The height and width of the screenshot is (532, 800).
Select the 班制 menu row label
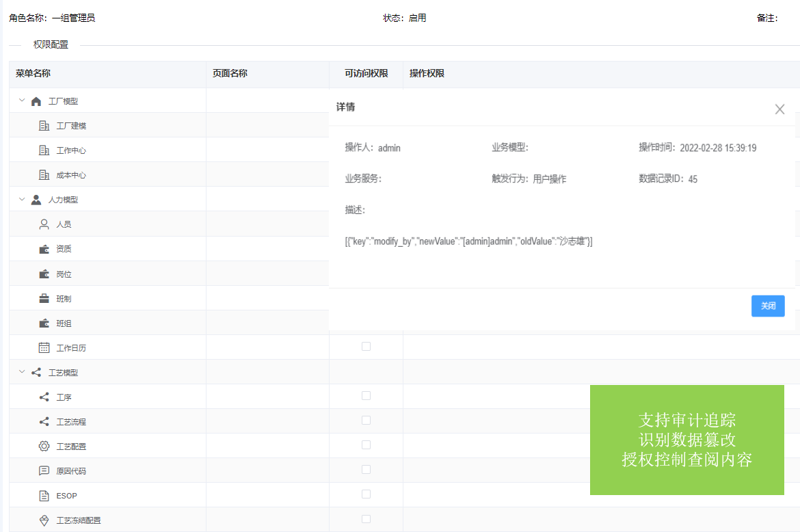pyautogui.click(x=64, y=299)
